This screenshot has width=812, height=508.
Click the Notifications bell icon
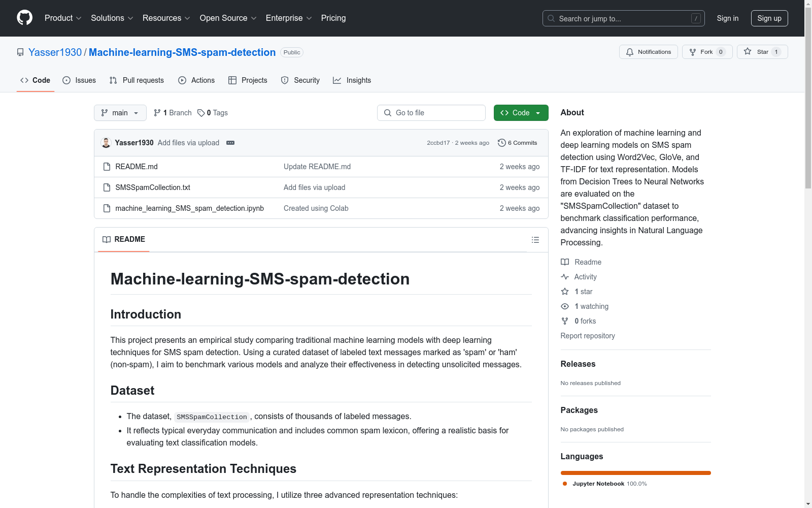pyautogui.click(x=630, y=52)
